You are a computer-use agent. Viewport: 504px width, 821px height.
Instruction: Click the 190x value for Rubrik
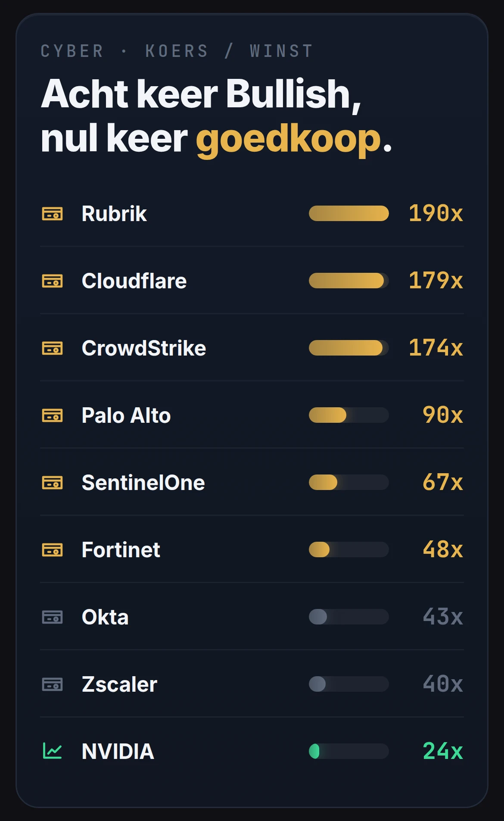(436, 213)
